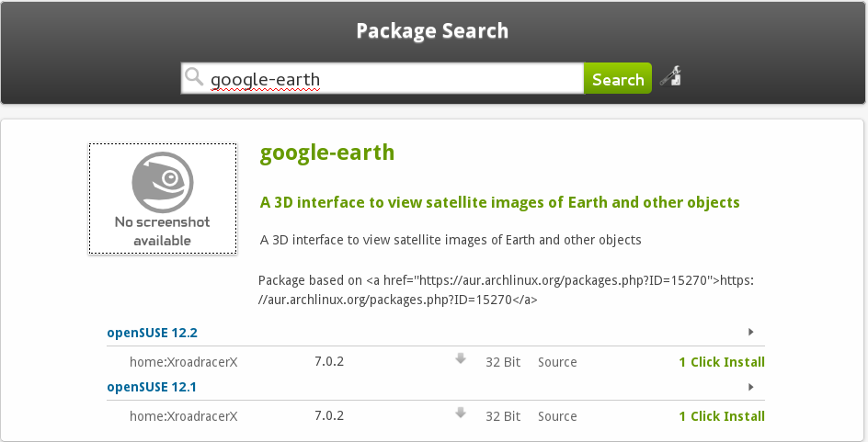Open the wrench search settings icon

(x=670, y=77)
